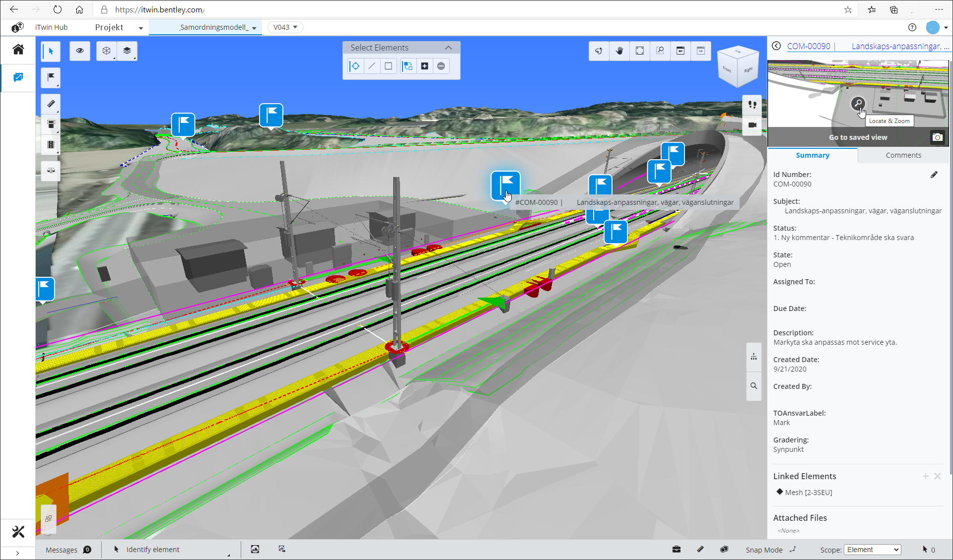Choose the remove from selection option
The height and width of the screenshot is (560, 953).
click(441, 66)
